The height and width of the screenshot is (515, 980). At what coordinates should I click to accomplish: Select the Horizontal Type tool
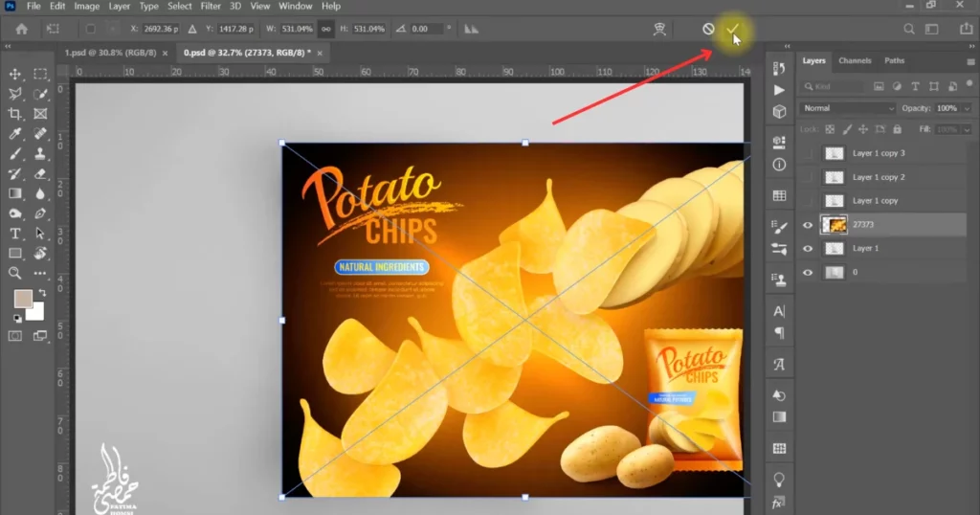click(x=15, y=234)
